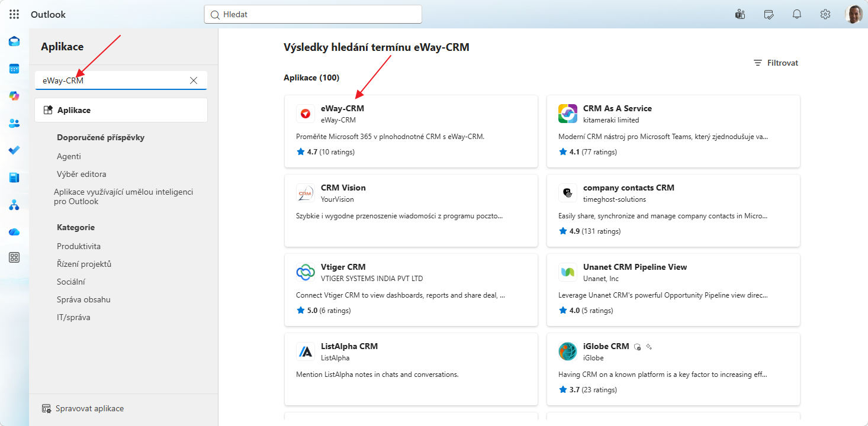Open Teams meeting icon in header

(x=740, y=14)
